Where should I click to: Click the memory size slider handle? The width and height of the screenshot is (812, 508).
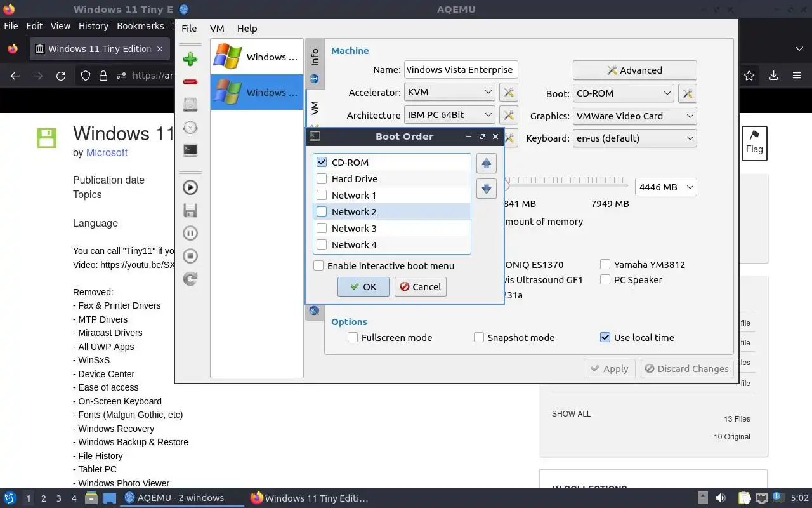click(506, 185)
